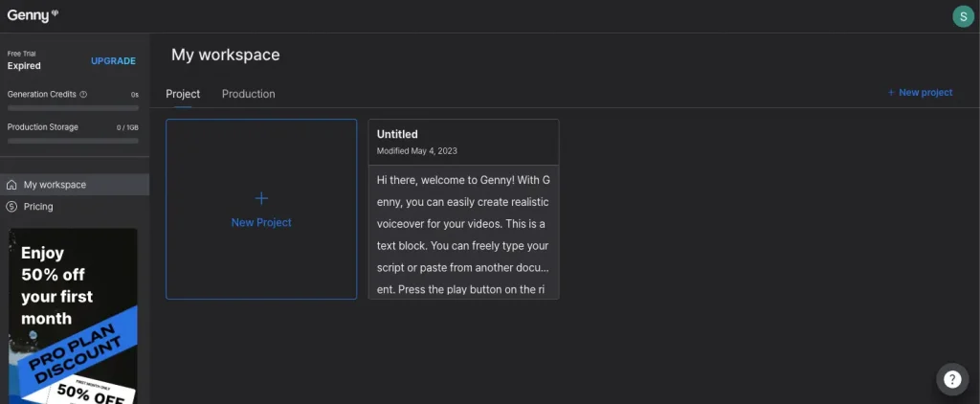980x404 pixels.
Task: Click the Production Storage progress bar
Action: point(73,141)
